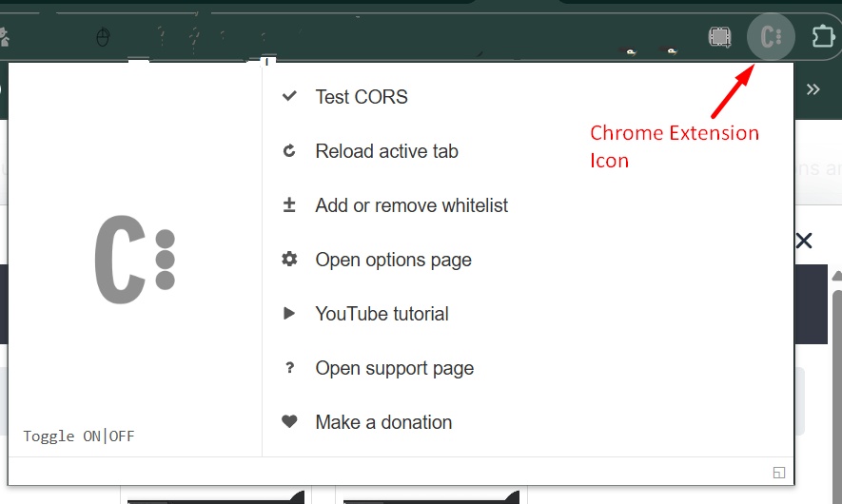Select Open options page
Image resolution: width=842 pixels, height=504 pixels.
393,260
